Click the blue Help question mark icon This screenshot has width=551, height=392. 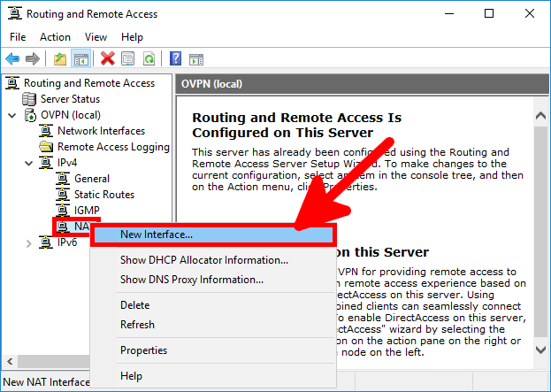pos(176,59)
